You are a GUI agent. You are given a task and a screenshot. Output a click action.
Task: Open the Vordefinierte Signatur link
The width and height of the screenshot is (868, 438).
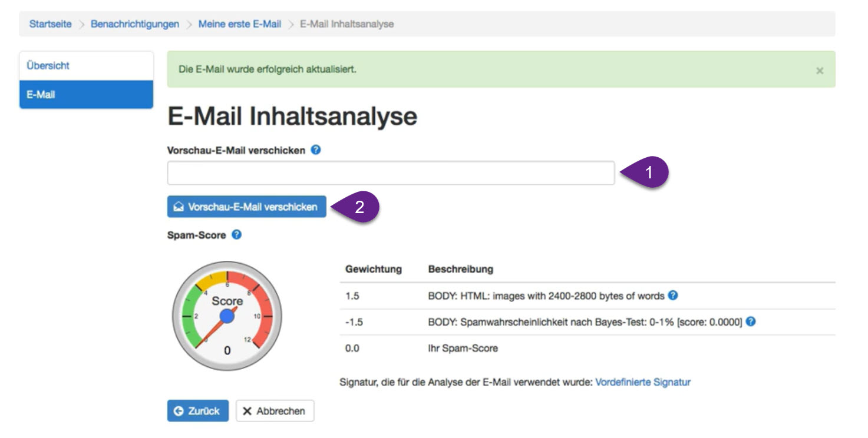coord(643,382)
